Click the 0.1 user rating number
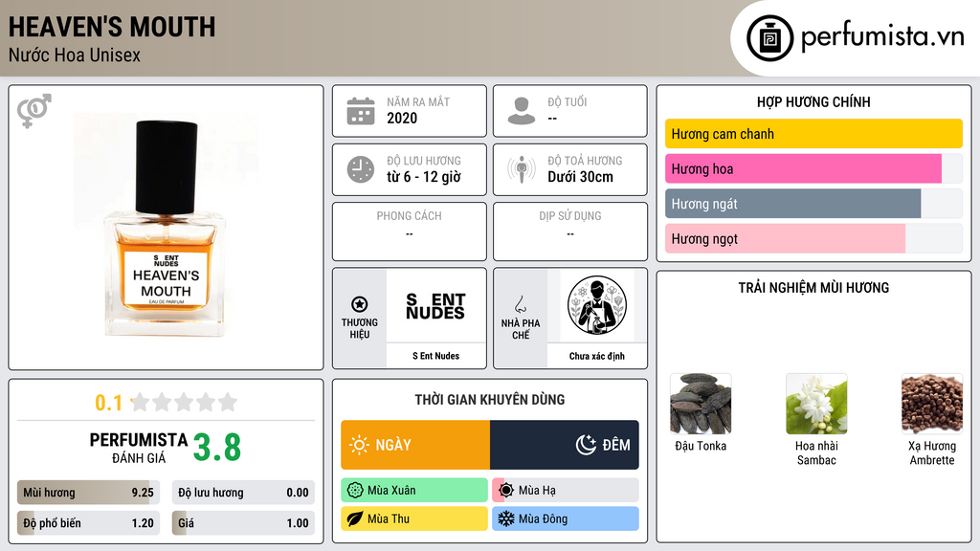980x551 pixels. [108, 403]
